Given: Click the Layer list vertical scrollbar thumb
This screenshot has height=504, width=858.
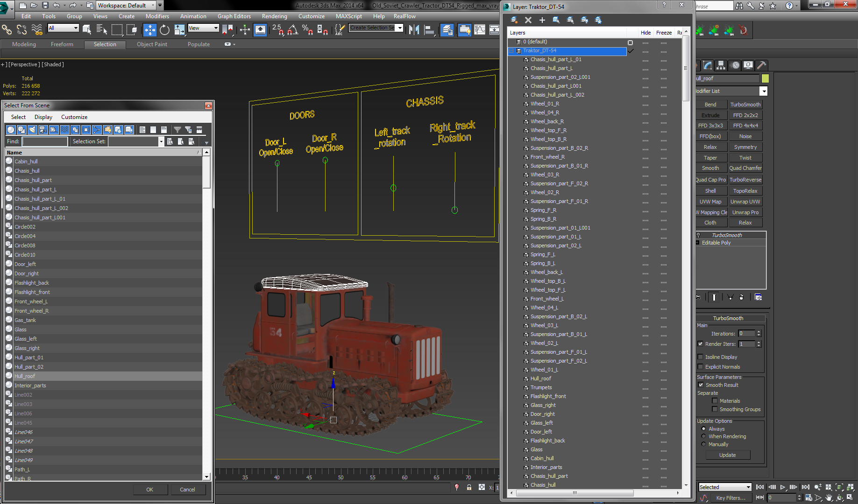Looking at the screenshot, I should (686, 69).
